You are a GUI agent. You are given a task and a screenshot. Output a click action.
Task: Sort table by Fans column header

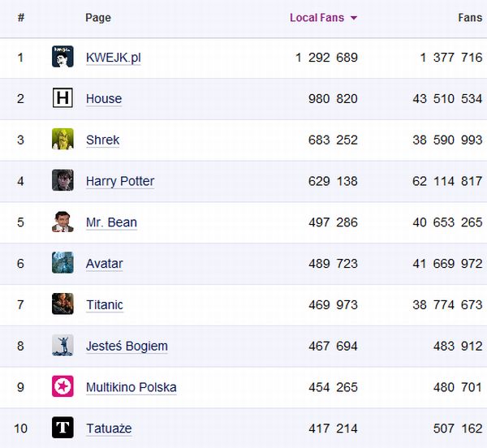click(x=469, y=18)
